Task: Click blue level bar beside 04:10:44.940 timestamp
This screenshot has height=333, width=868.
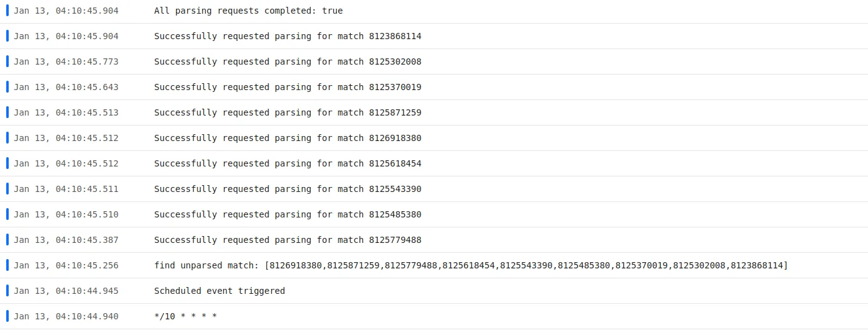Action: (x=7, y=316)
